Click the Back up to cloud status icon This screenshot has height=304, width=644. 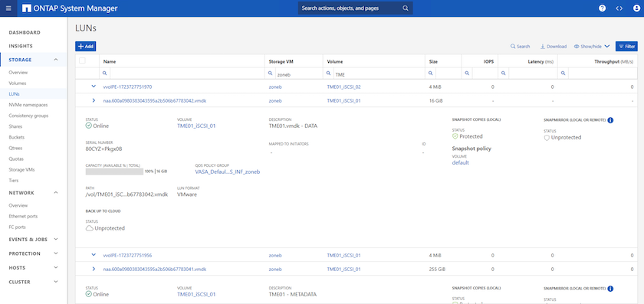click(x=89, y=228)
